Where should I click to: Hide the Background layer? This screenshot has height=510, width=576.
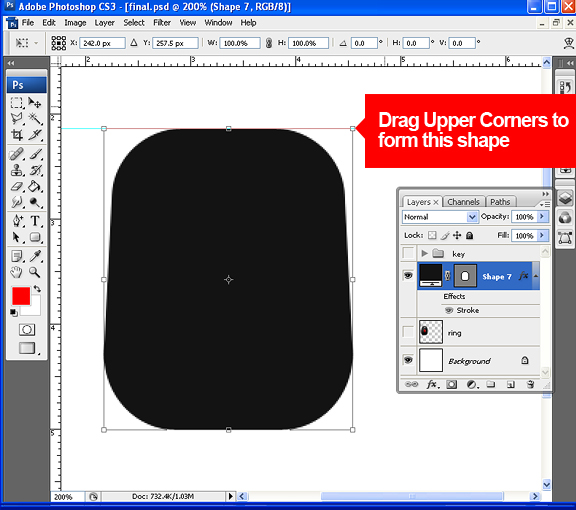point(408,360)
